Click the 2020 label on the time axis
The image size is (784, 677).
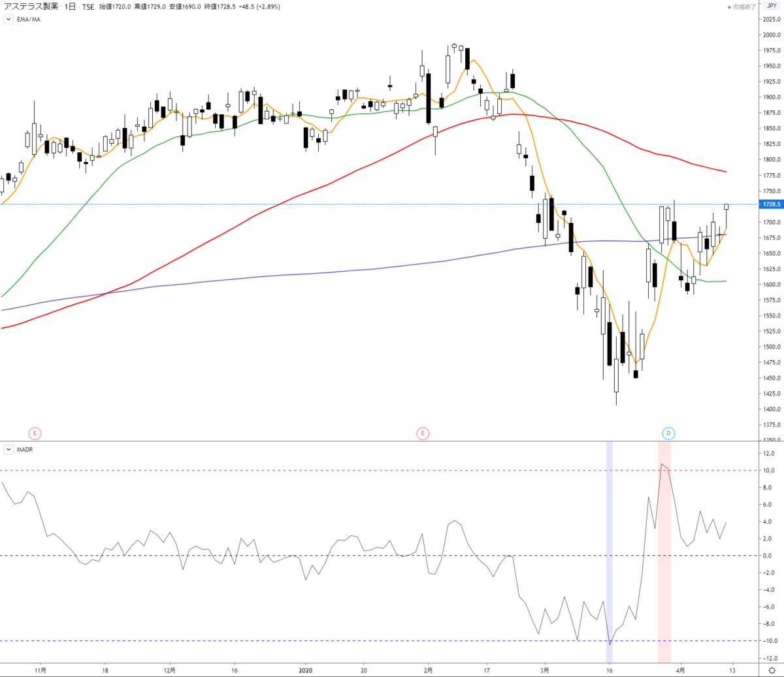(306, 670)
